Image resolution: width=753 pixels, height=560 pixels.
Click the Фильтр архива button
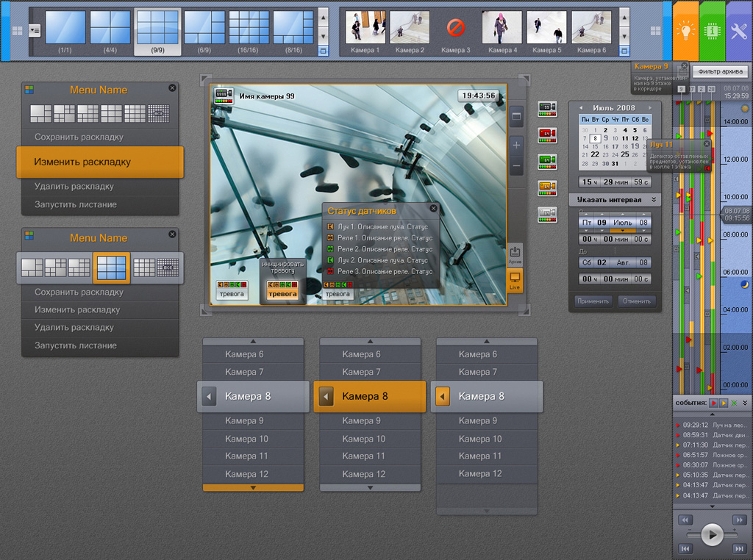pos(721,71)
